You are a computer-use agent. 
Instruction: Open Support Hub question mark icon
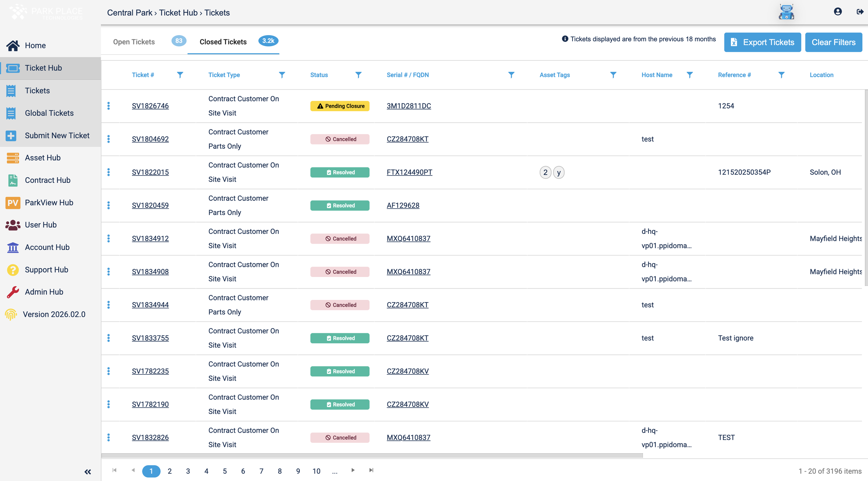[13, 270]
